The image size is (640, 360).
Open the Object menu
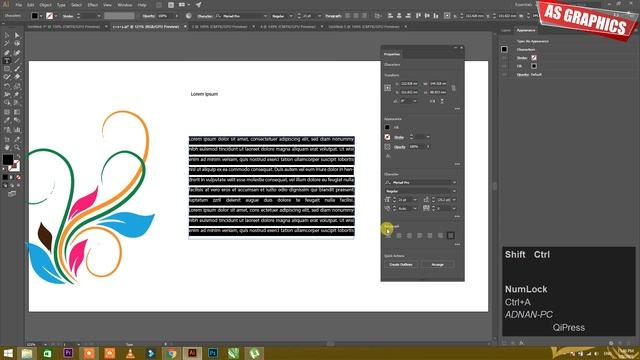tap(45, 5)
